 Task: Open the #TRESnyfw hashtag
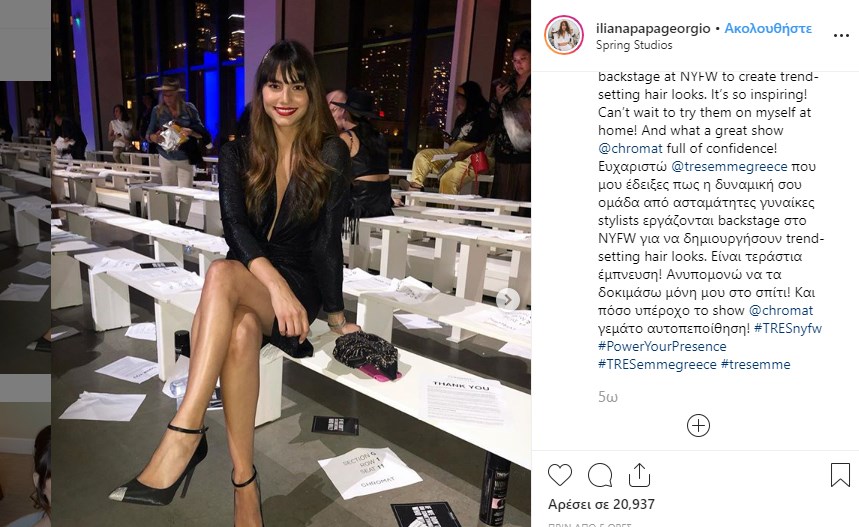[x=788, y=329]
